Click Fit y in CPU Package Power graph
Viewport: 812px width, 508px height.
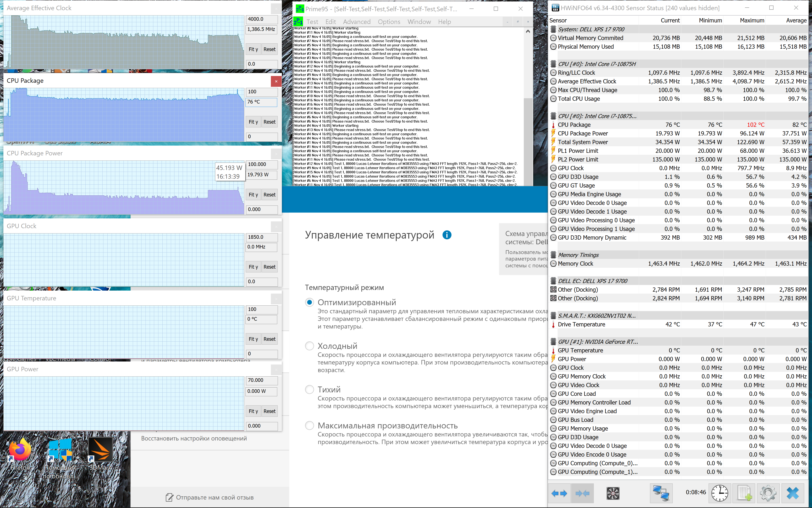click(253, 195)
